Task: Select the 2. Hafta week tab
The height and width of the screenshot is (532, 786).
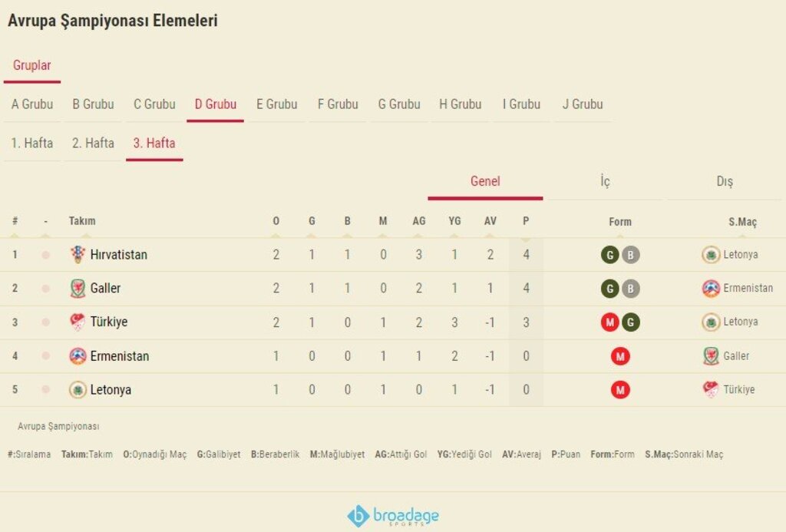Action: click(x=93, y=143)
